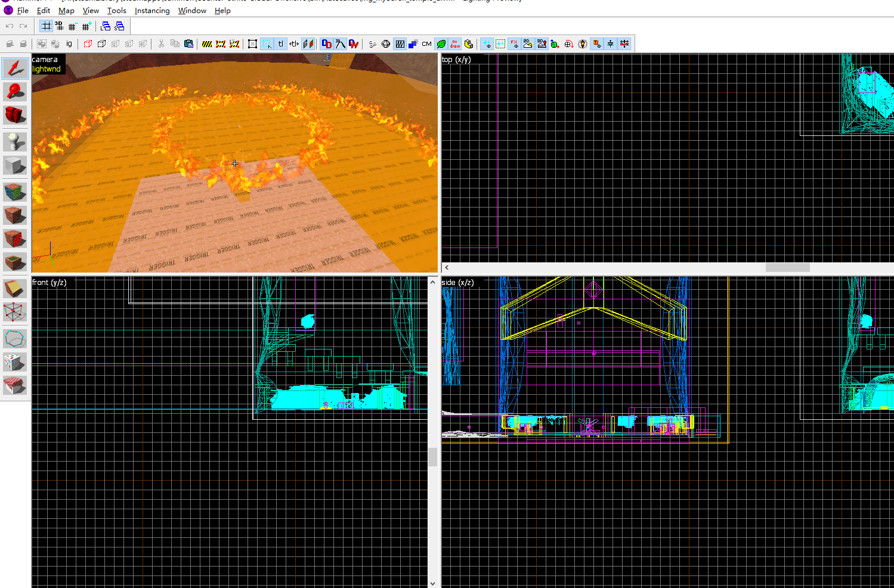The height and width of the screenshot is (588, 894).
Task: Open the Help menu
Action: (x=222, y=10)
